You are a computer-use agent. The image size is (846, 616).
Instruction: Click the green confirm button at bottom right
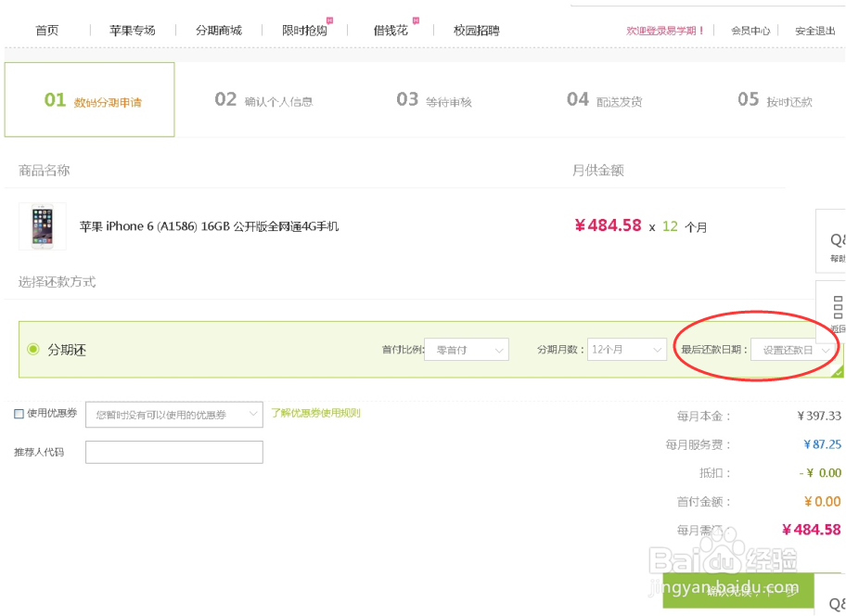(x=738, y=591)
